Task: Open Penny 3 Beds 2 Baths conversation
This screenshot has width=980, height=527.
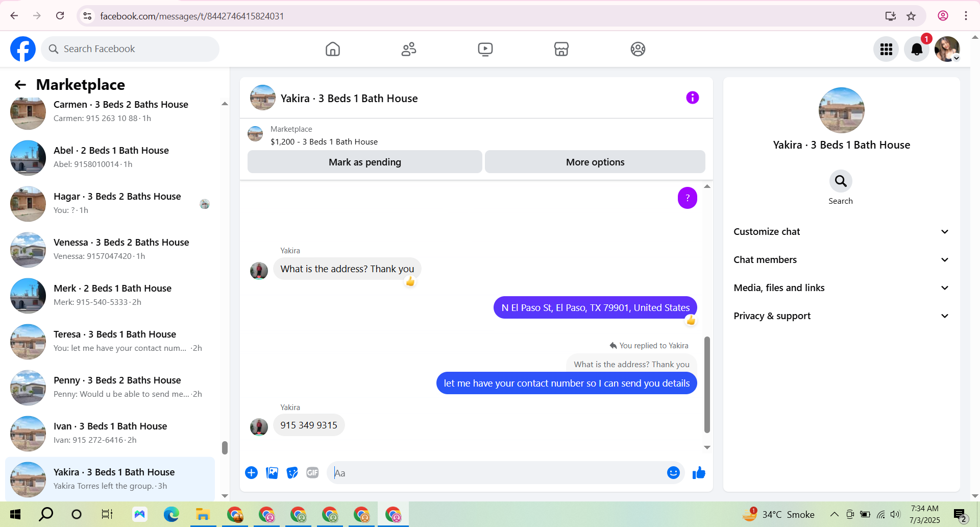Action: point(110,387)
